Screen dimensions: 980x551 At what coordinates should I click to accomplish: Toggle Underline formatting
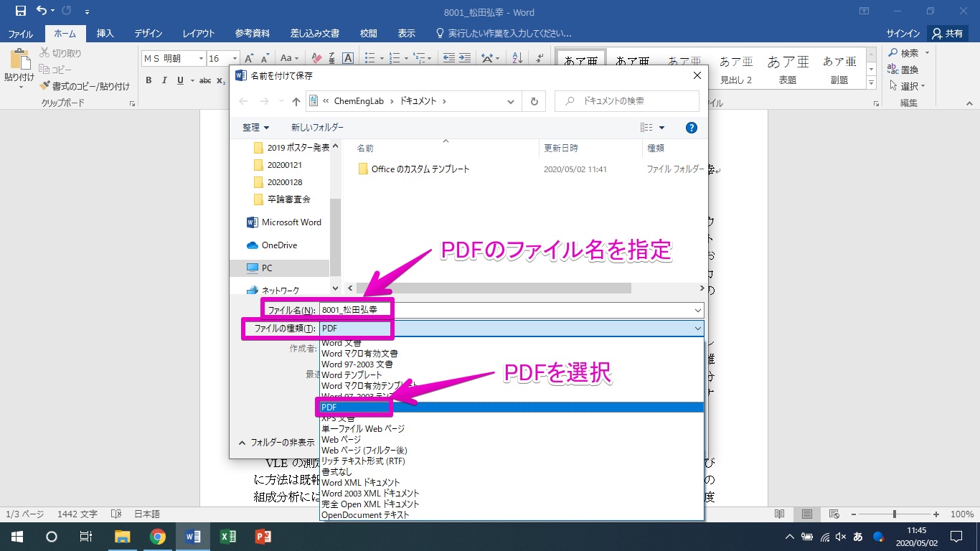pos(180,80)
